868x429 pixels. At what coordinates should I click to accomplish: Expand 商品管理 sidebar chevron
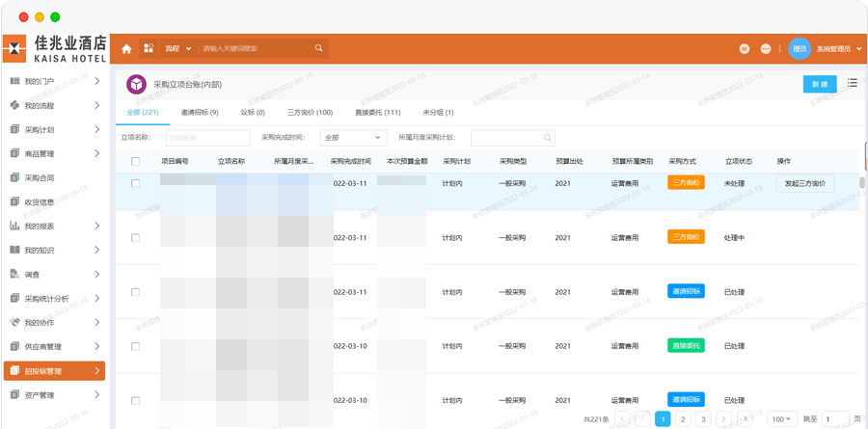click(96, 153)
